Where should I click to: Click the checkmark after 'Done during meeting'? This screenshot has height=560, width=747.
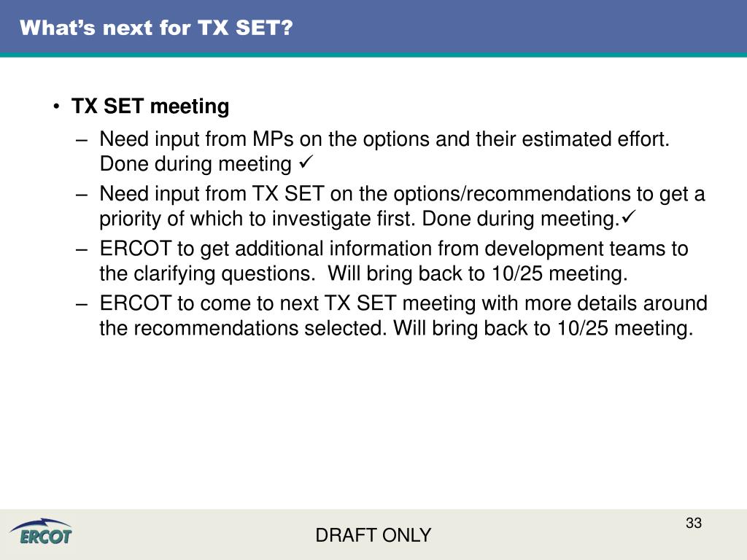tap(306, 163)
